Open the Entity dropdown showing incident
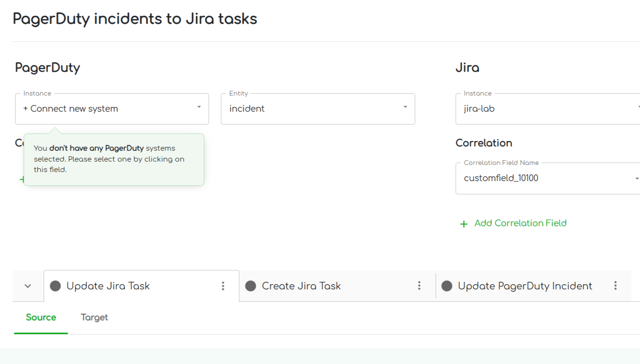This screenshot has width=640, height=364. pos(317,109)
